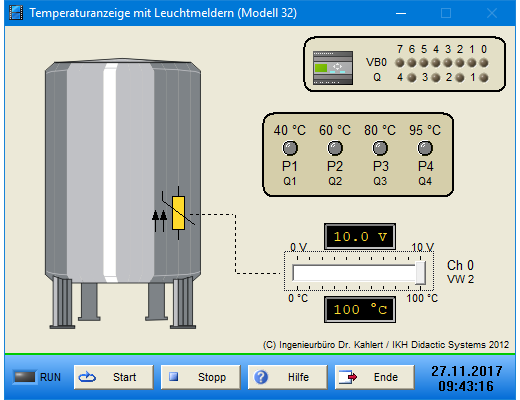This screenshot has height=400, width=520.
Task: Click the VB0 bit 7 LED
Action: pyautogui.click(x=400, y=63)
